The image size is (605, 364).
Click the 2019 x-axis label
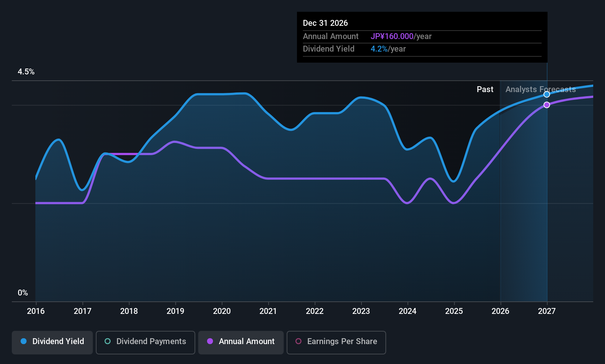click(175, 311)
